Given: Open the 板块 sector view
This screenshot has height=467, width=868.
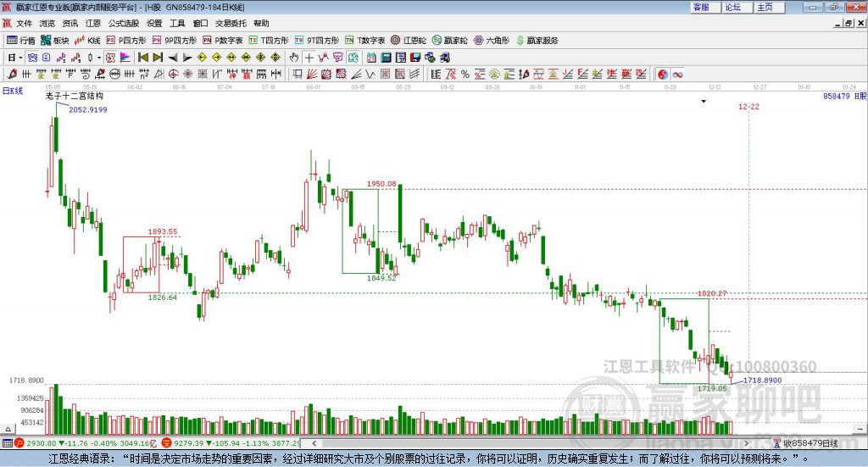Looking at the screenshot, I should click(x=54, y=41).
